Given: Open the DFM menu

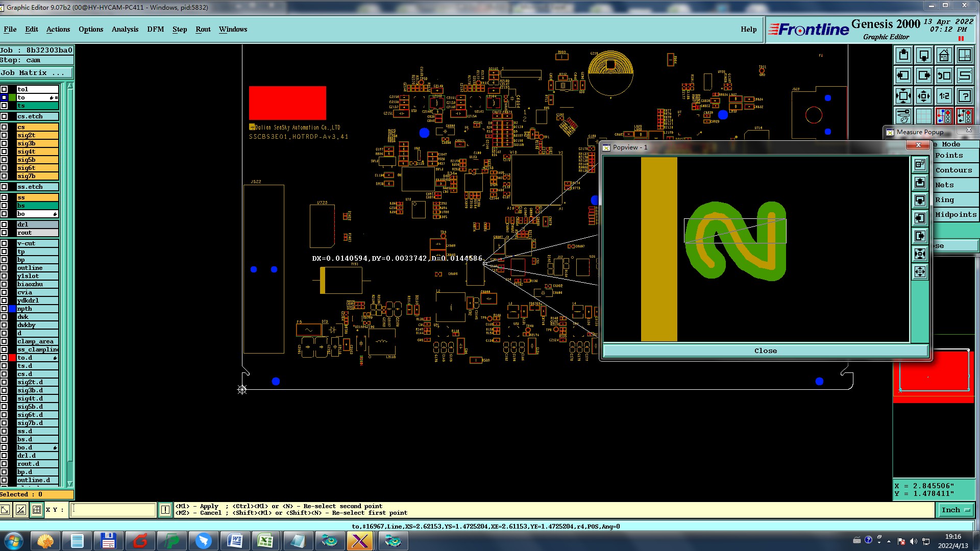Looking at the screenshot, I should [x=155, y=29].
